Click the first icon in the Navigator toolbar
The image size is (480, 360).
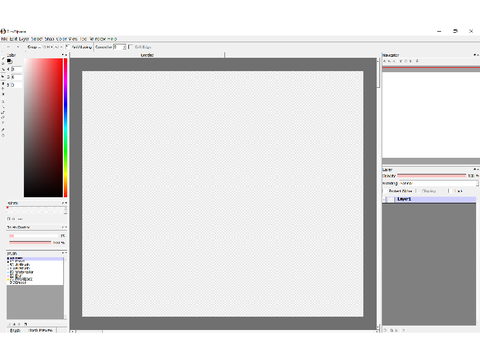click(384, 61)
